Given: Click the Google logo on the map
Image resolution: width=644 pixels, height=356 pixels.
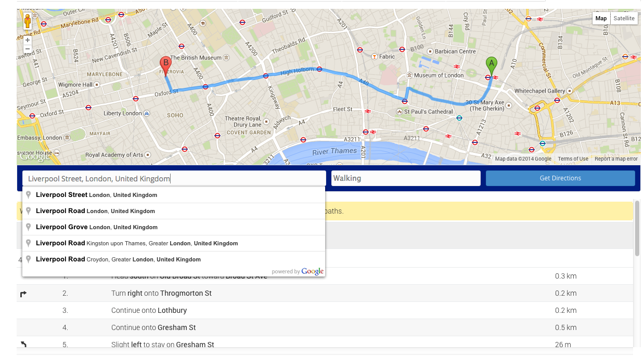Looking at the screenshot, I should 35,156.
